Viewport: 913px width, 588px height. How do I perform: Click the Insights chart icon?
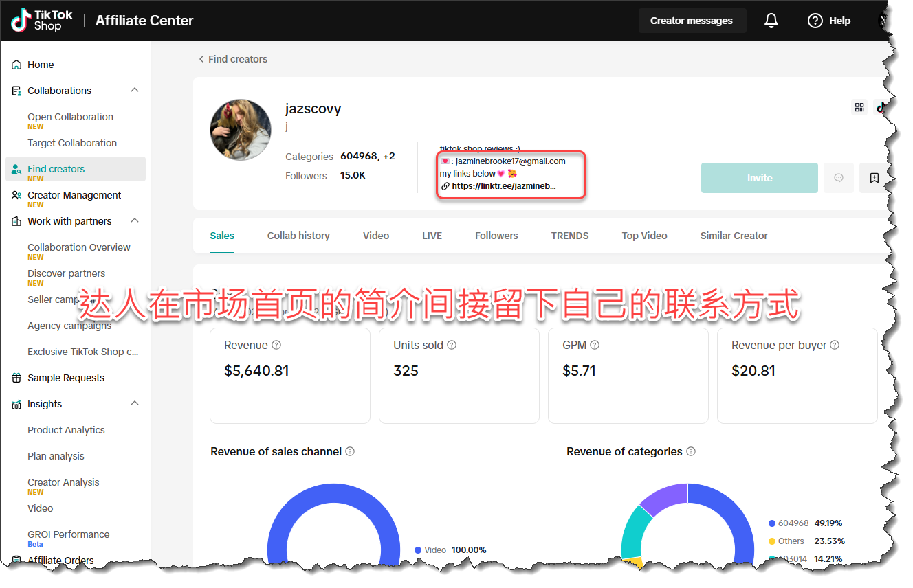[x=16, y=404]
